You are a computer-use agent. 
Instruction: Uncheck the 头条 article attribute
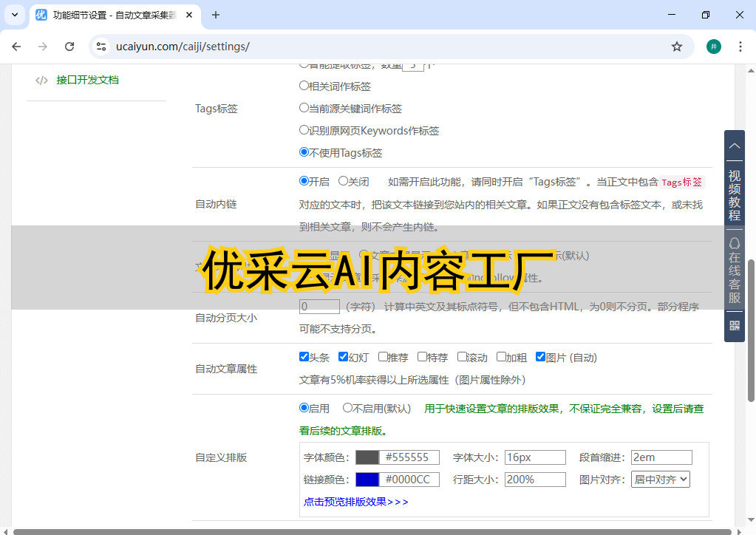coord(304,357)
